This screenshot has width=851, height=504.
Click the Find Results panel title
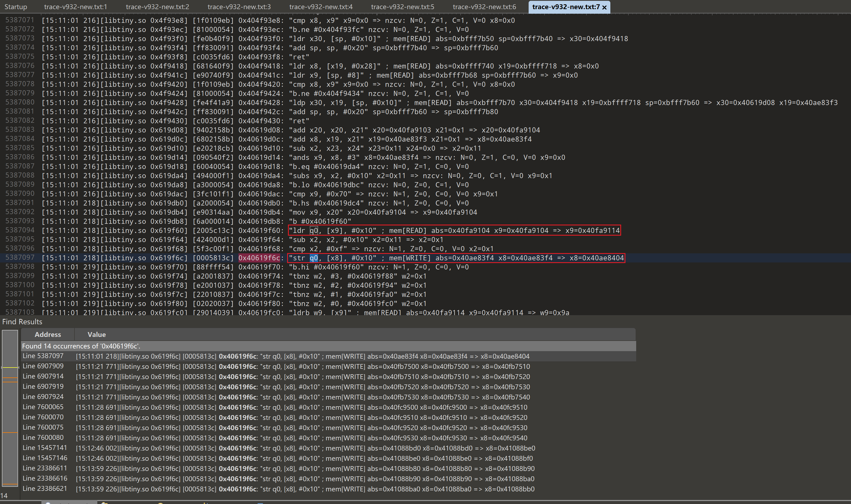[22, 322]
